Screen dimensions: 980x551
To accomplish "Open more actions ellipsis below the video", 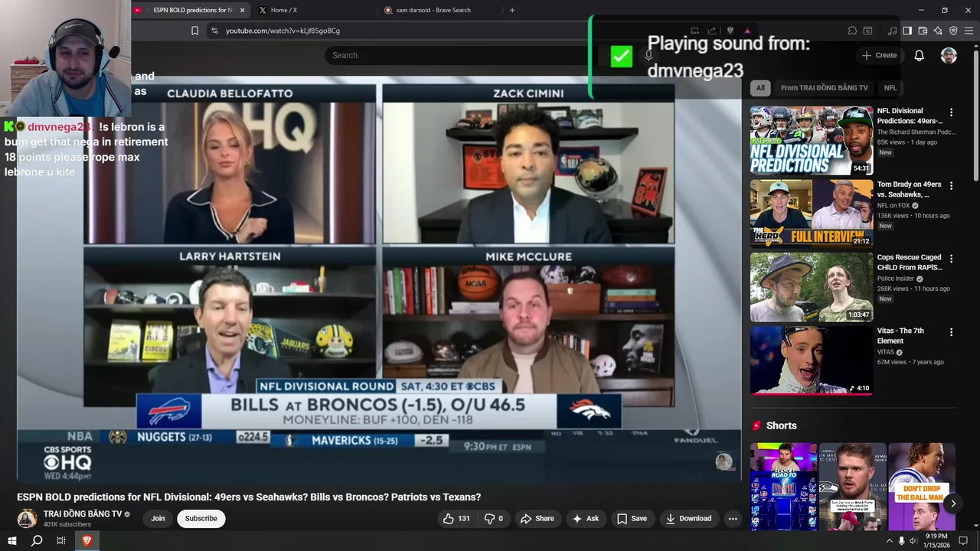I will [x=733, y=518].
